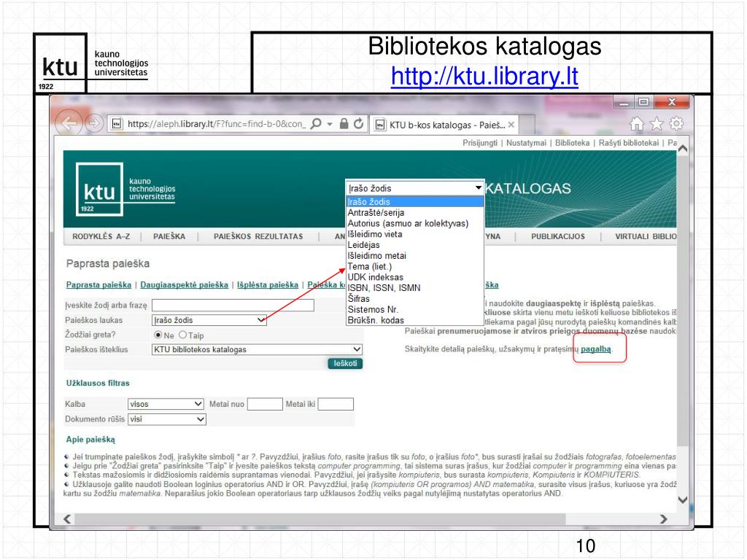This screenshot has width=747, height=560.
Task: Open the pagalbą help link
Action: tap(595, 349)
